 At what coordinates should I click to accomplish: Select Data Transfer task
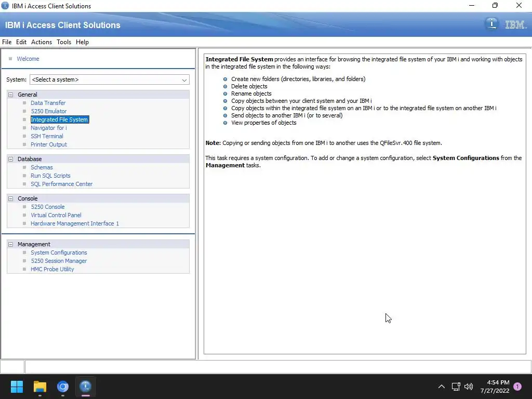(x=48, y=103)
